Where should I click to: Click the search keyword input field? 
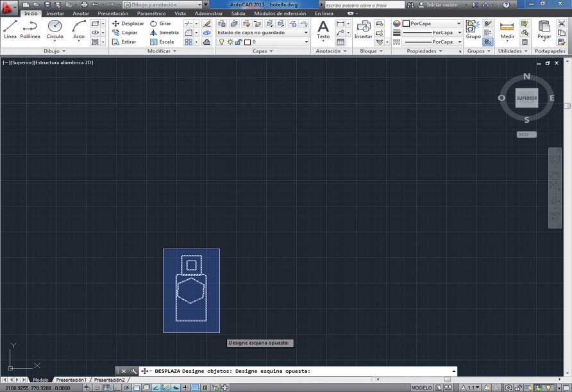pos(364,5)
